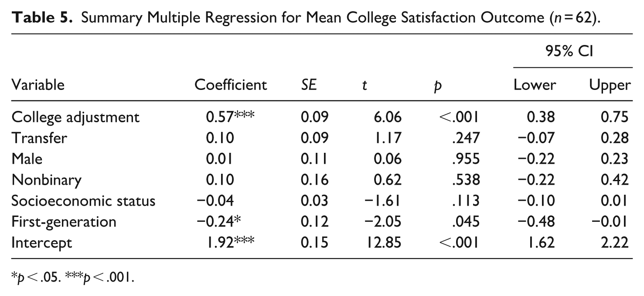This screenshot has height=296, width=644.
Task: Click the Coefficient column header
Action: pos(231,84)
